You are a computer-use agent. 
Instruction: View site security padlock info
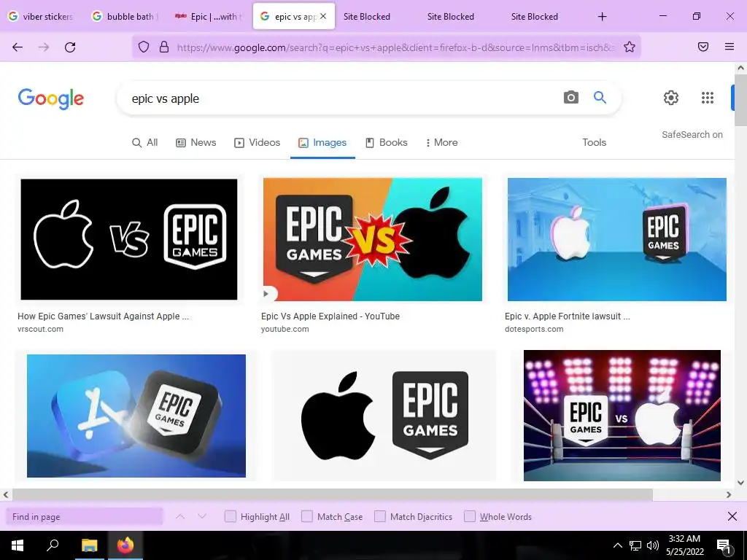click(164, 47)
